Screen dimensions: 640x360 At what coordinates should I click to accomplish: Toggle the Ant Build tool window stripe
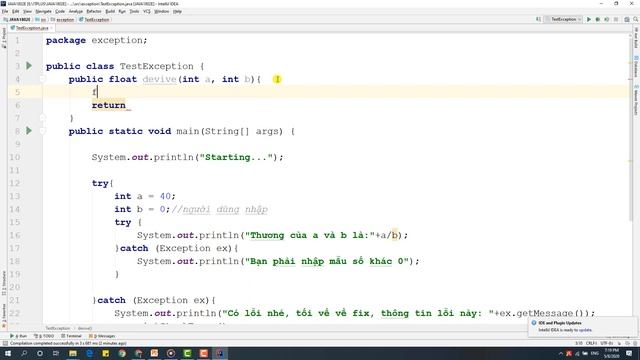pyautogui.click(x=636, y=38)
